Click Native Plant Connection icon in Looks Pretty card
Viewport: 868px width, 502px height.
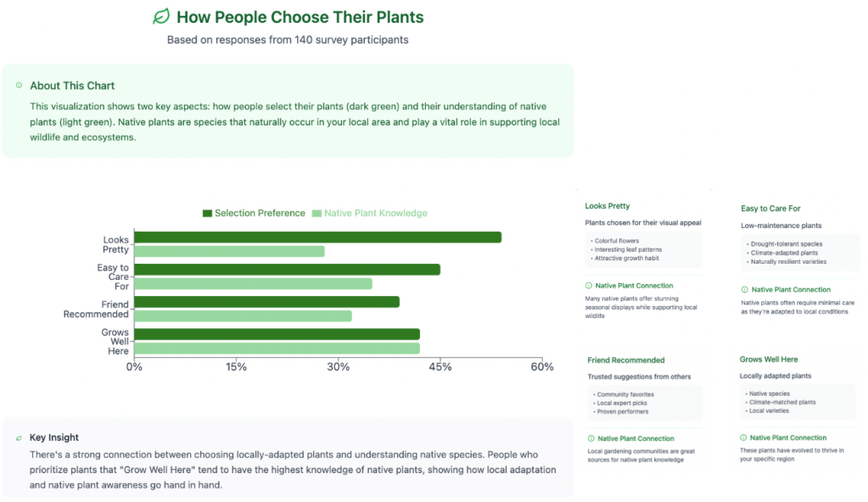pos(589,286)
